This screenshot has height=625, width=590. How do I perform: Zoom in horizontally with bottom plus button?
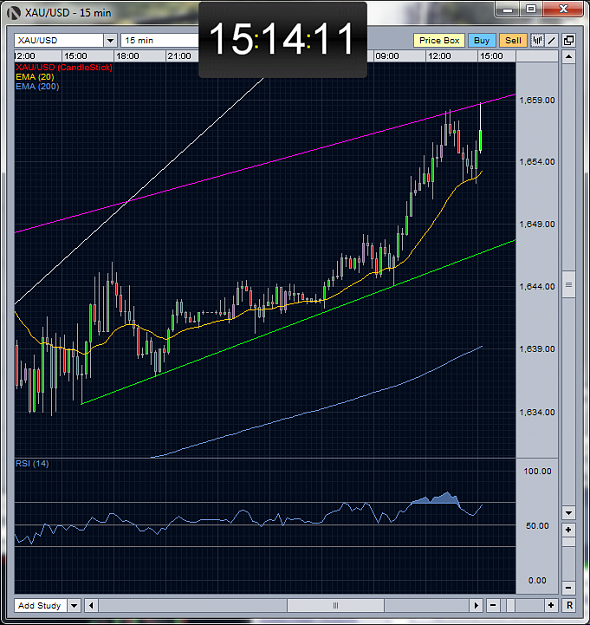tap(551, 605)
